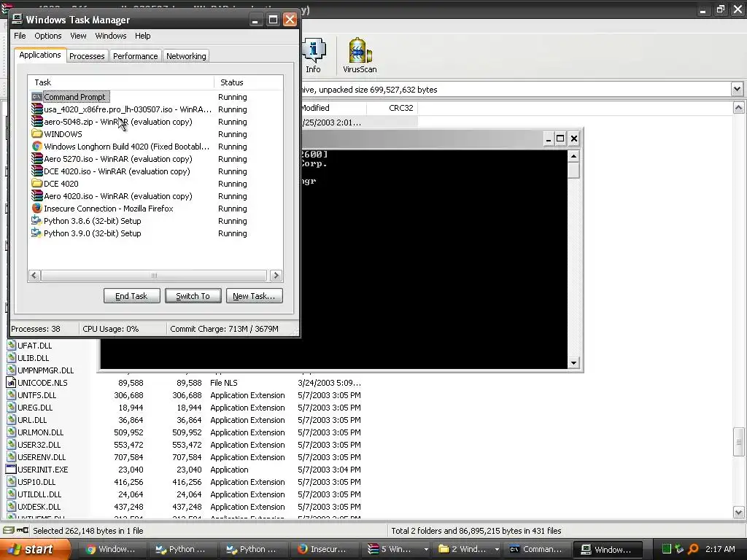The height and width of the screenshot is (560, 747).
Task: Click the Command Prompt window scroll up arrow
Action: (573, 156)
